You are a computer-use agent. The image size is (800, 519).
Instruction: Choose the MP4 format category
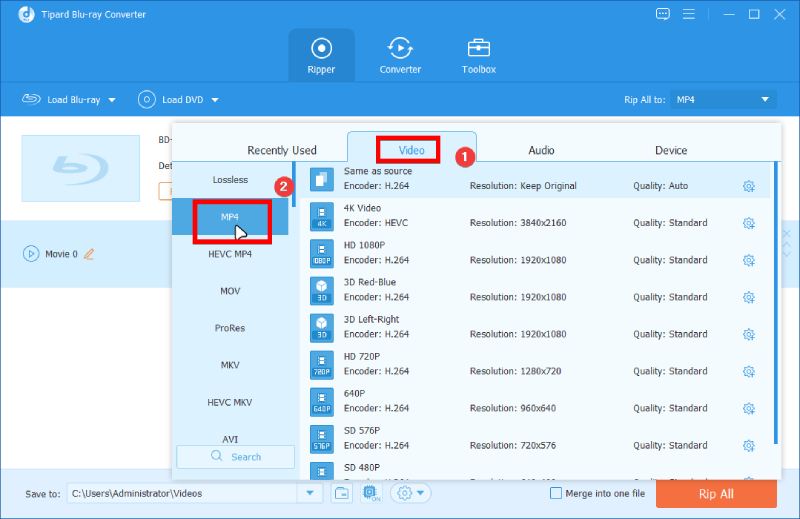230,217
